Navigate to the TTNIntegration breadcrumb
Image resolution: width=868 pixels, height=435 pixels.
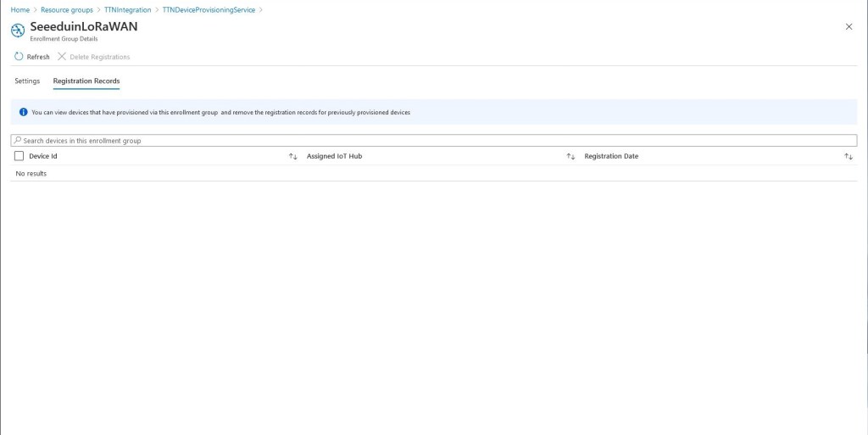128,10
